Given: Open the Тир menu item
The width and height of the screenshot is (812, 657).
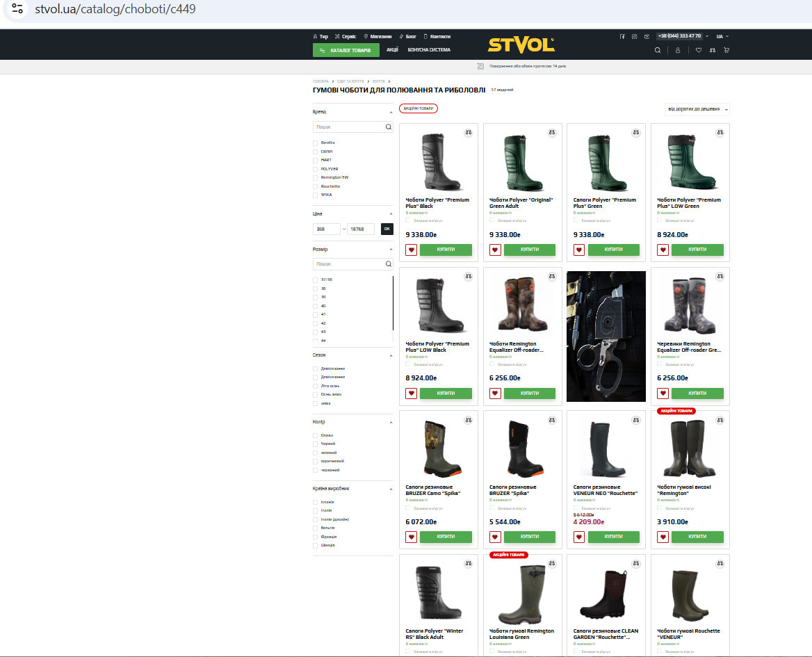Looking at the screenshot, I should tap(320, 37).
